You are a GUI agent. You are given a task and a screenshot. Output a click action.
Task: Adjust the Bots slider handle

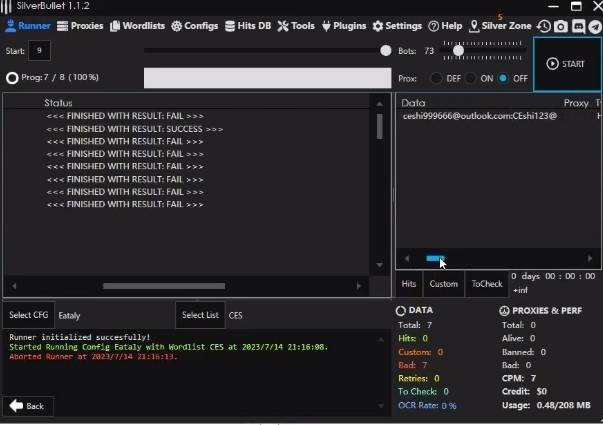458,50
